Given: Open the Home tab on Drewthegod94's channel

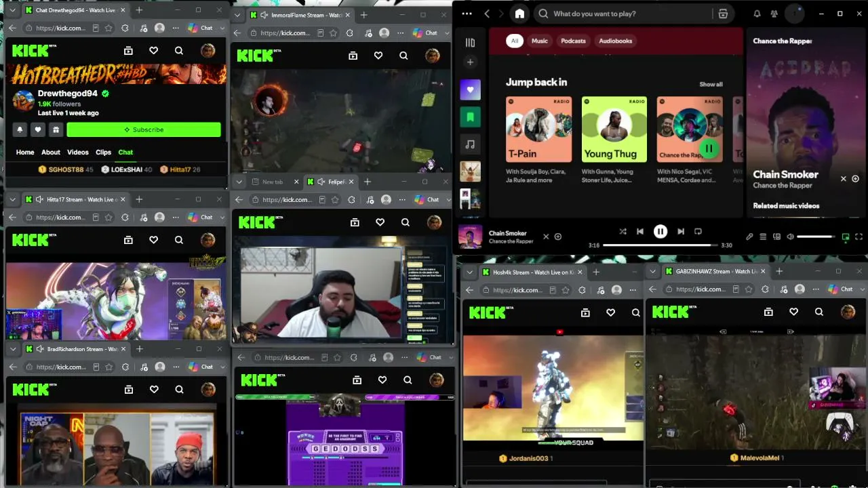Looking at the screenshot, I should [25, 152].
